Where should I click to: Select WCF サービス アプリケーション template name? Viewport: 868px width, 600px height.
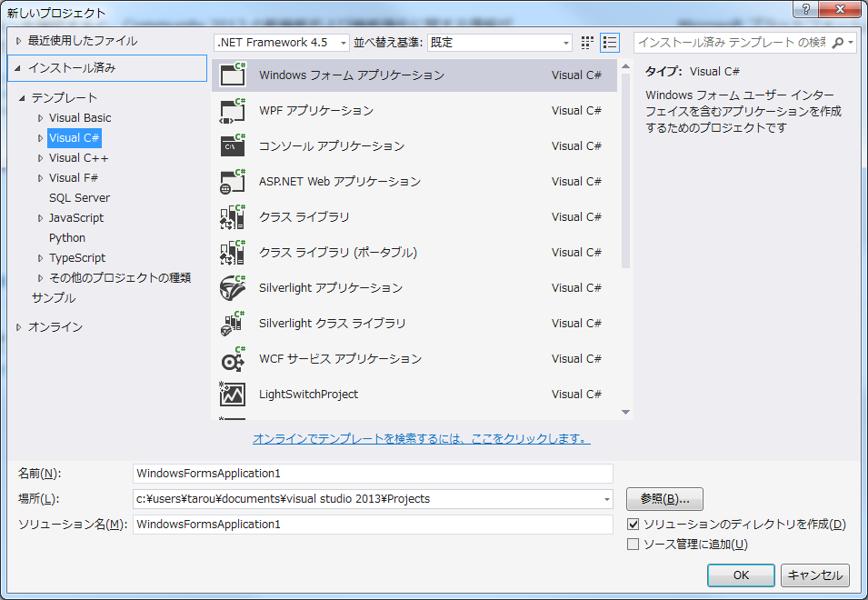(341, 359)
